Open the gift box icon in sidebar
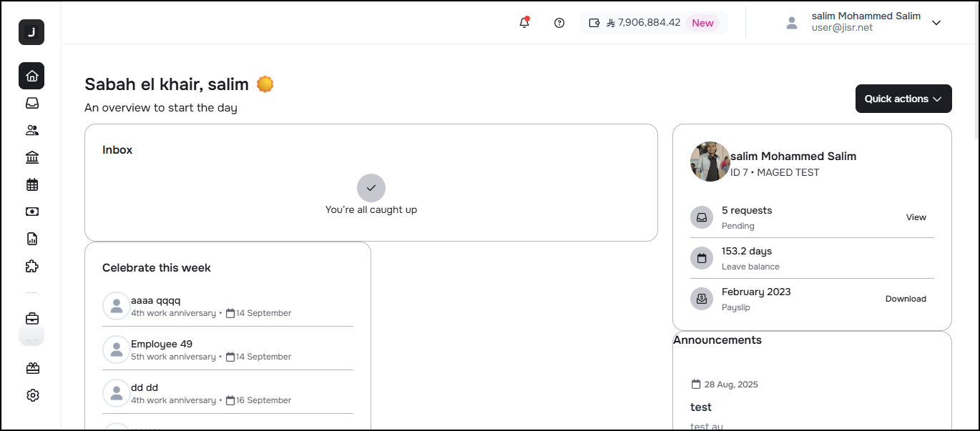Screen dimensions: 980x431 tap(32, 368)
